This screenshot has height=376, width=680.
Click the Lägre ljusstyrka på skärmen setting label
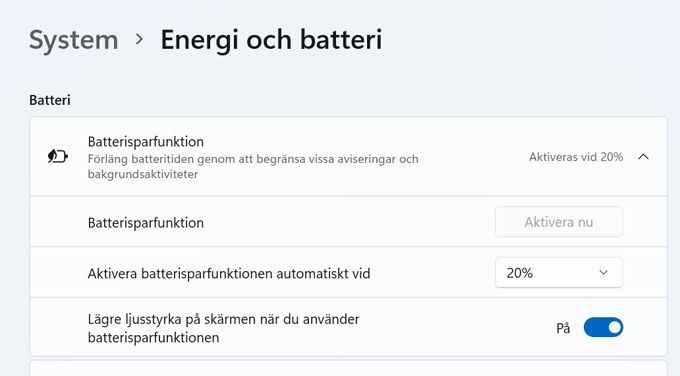point(223,328)
